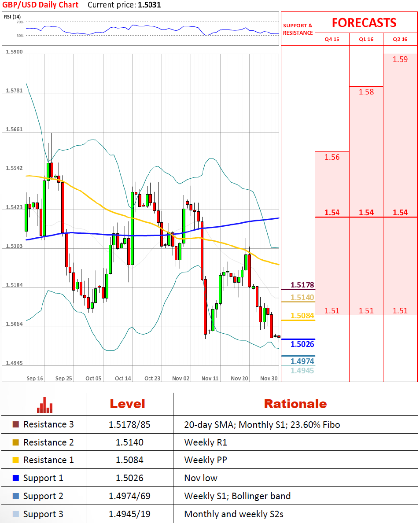Click the 'Nov 30' date axis label

[269, 378]
